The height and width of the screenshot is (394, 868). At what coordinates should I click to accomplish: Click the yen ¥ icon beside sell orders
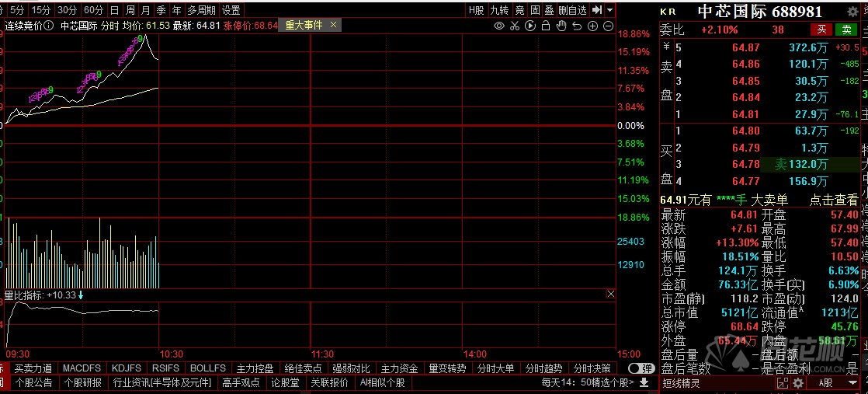click(666, 47)
